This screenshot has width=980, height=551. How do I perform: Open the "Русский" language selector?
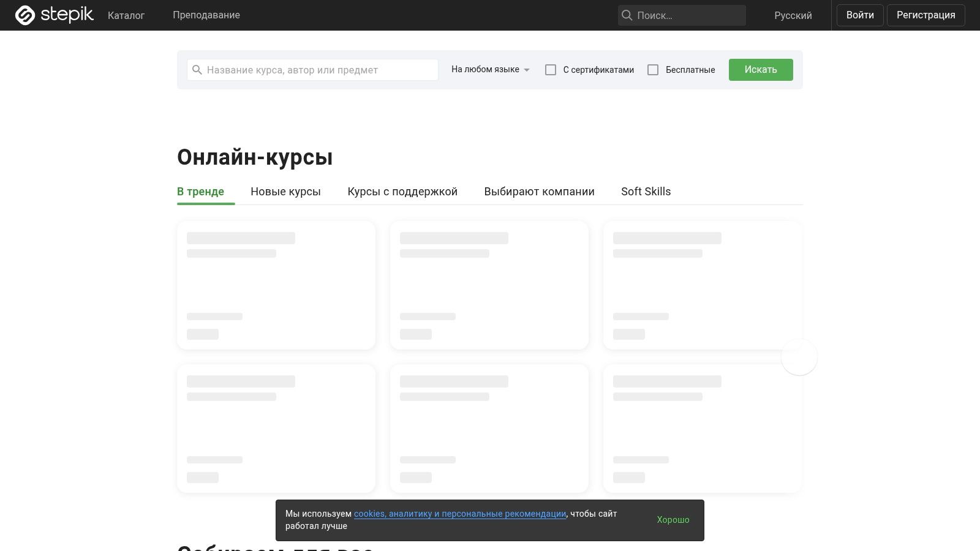click(793, 15)
